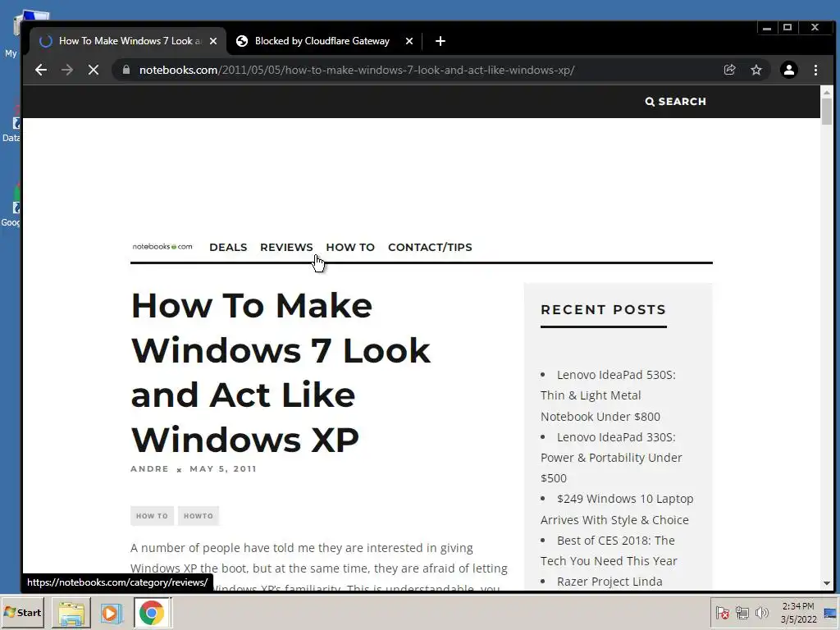Open $249 Windows 10 Laptop post
The height and width of the screenshot is (630, 840).
(x=617, y=509)
